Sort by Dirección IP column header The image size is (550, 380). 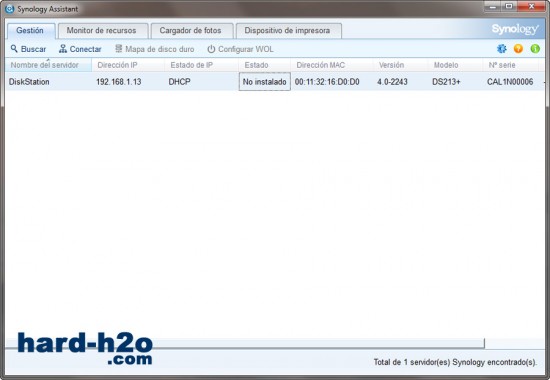(128, 65)
